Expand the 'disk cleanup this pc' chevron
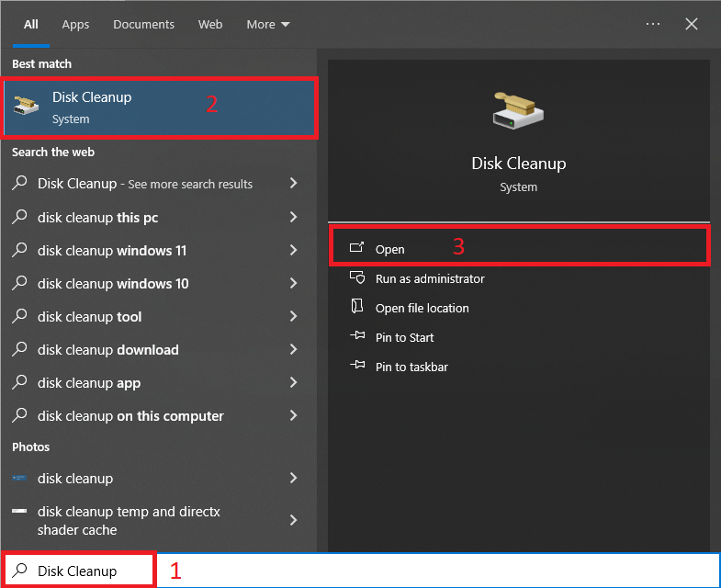This screenshot has height=588, width=721. pyautogui.click(x=293, y=218)
